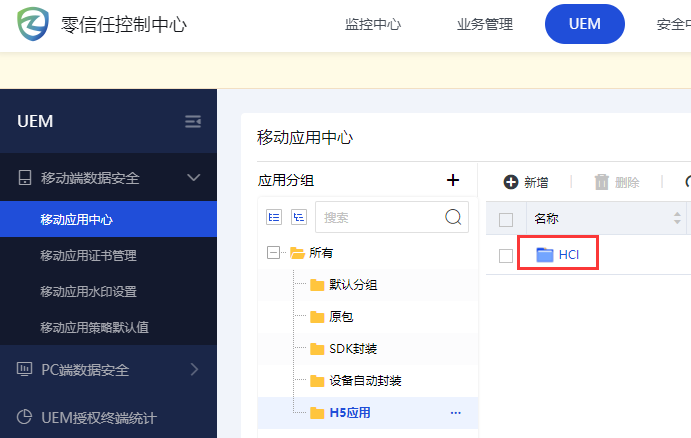Screen dimensions: 691x438
Task: Check the HCI row checkbox
Action: (506, 255)
